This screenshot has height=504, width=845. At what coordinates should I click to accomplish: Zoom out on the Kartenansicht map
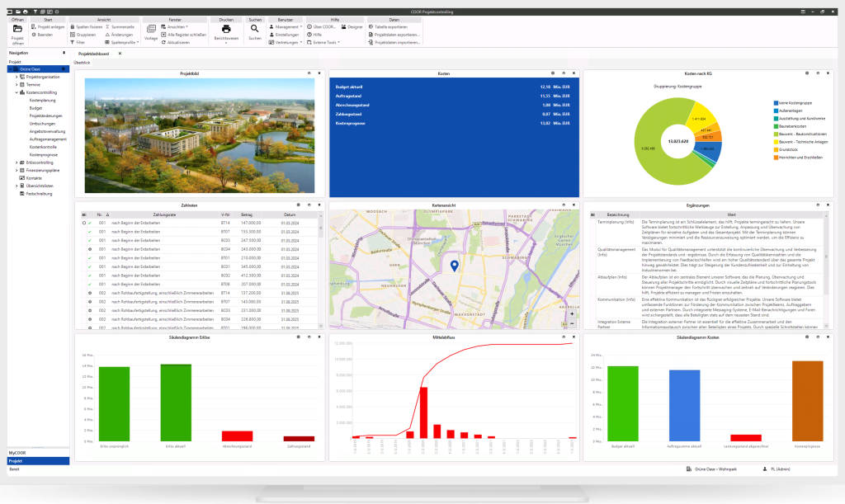(572, 323)
